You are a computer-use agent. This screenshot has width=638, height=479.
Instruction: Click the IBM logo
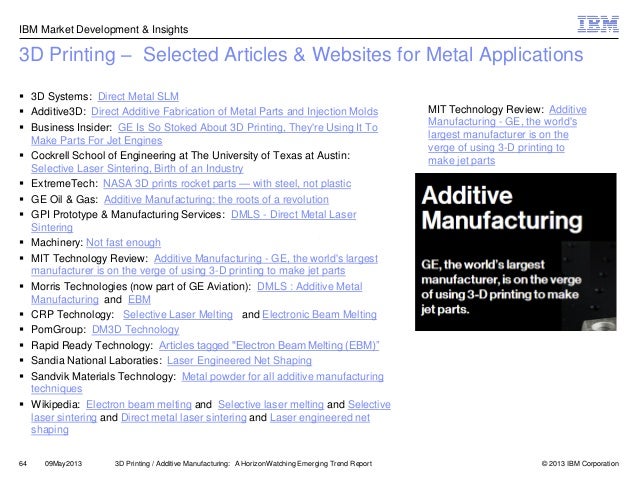point(598,24)
